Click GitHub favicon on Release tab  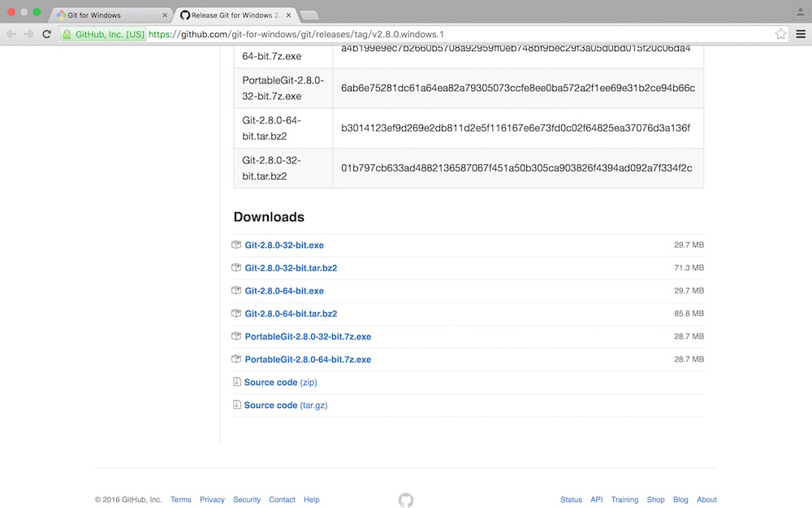pyautogui.click(x=185, y=15)
